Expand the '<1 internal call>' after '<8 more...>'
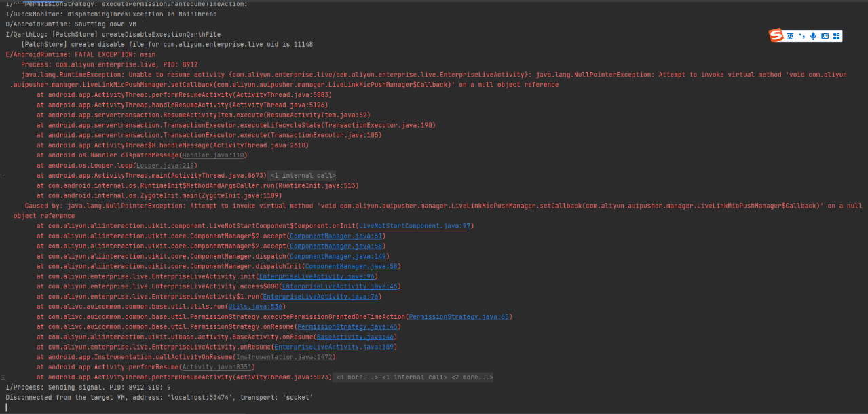 414,377
